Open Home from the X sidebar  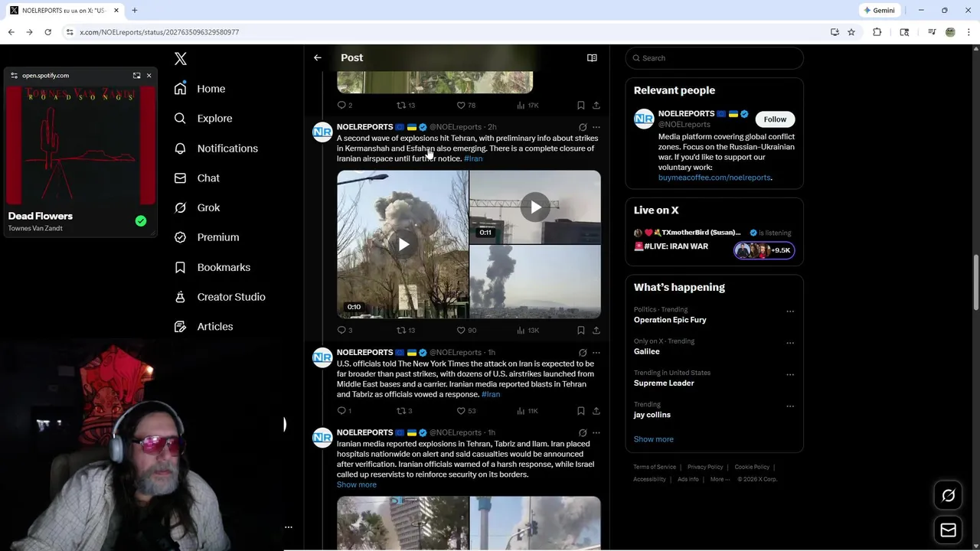click(200, 89)
